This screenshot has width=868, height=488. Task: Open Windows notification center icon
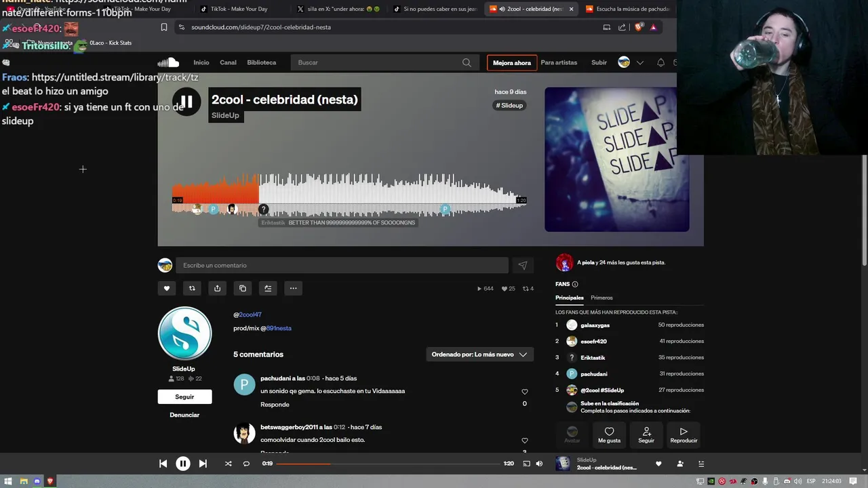click(x=853, y=481)
